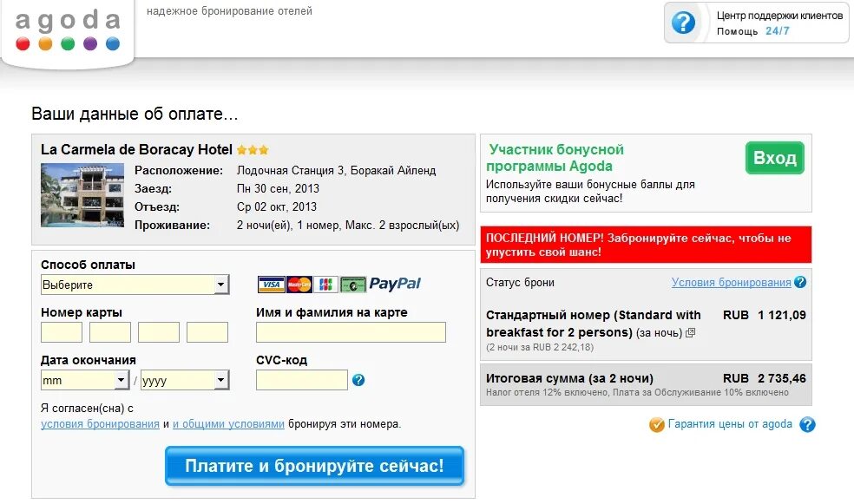Open help icon beside Условия бронирования

click(800, 282)
